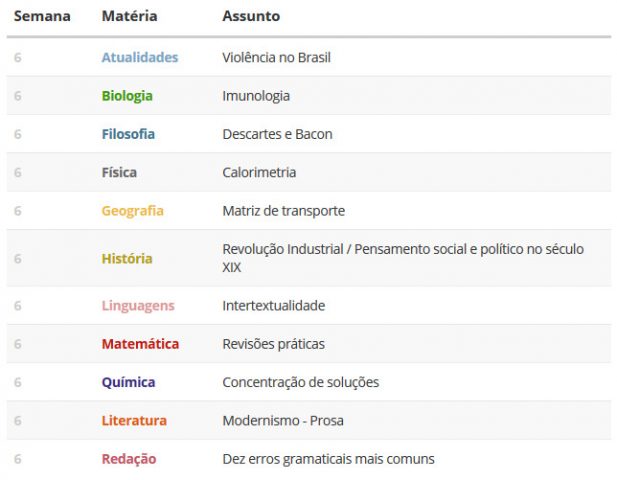617x480 pixels.
Task: Select the Física subject link
Action: click(119, 172)
